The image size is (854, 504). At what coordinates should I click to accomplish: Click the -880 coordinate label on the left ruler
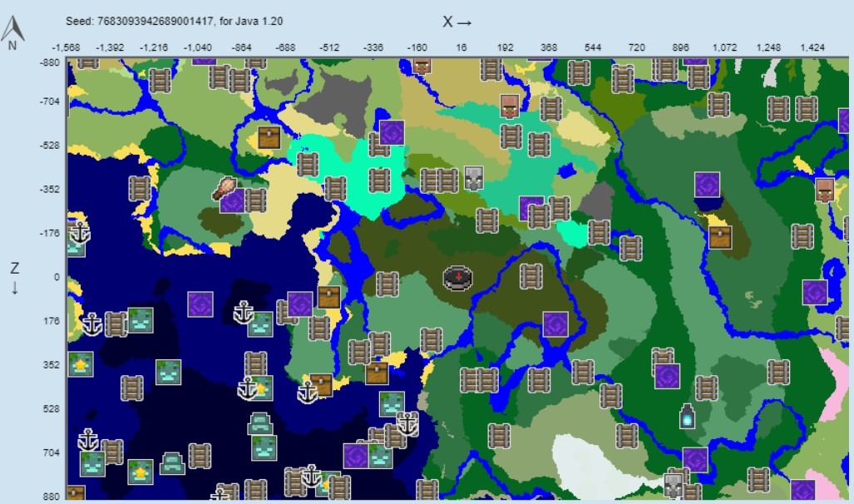49,61
